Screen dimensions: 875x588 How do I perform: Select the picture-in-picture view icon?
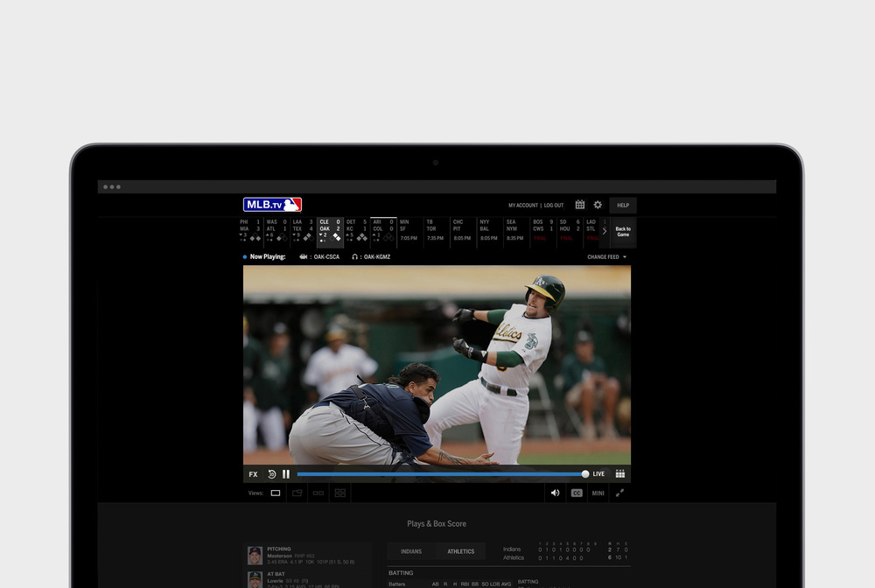(x=297, y=493)
